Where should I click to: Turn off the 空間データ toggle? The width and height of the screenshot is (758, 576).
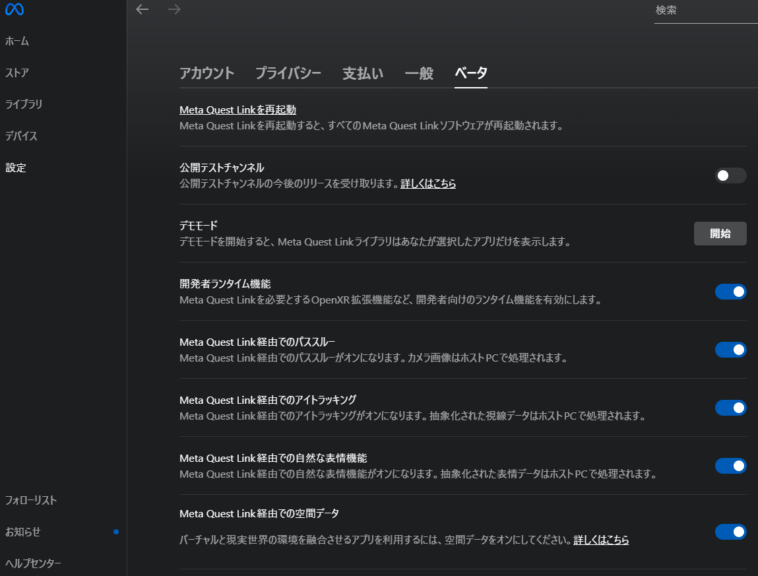click(x=730, y=532)
